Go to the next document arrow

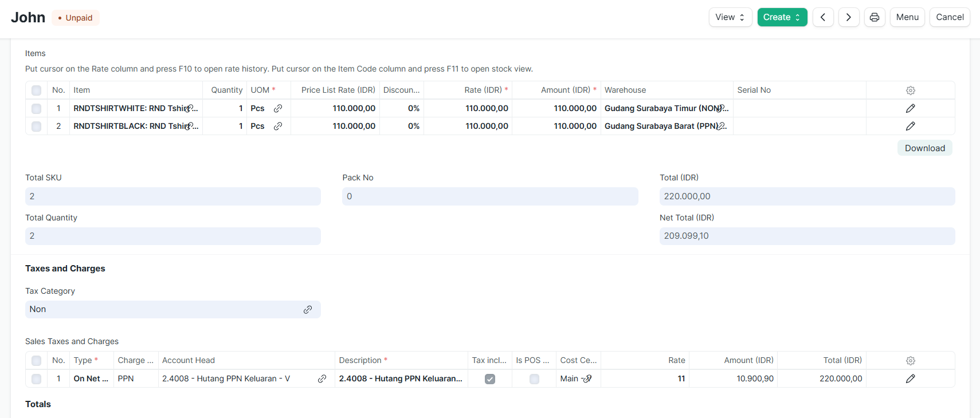point(849,17)
